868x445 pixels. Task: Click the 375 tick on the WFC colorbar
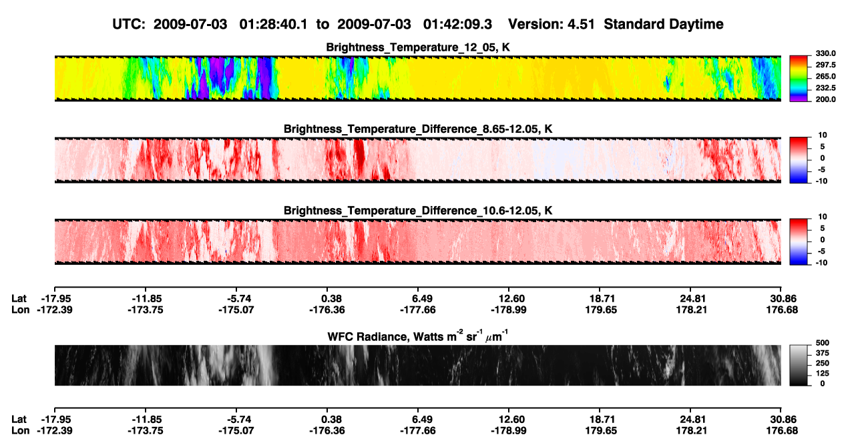823,353
